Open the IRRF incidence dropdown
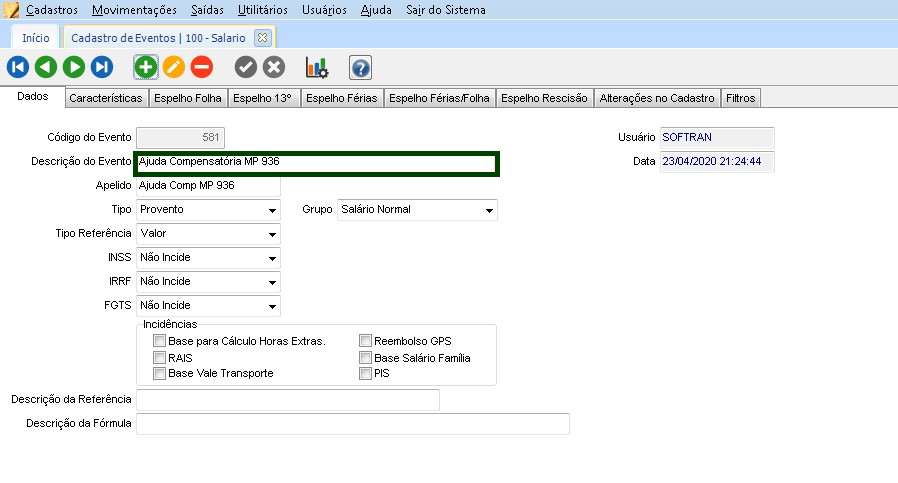 [x=208, y=282]
